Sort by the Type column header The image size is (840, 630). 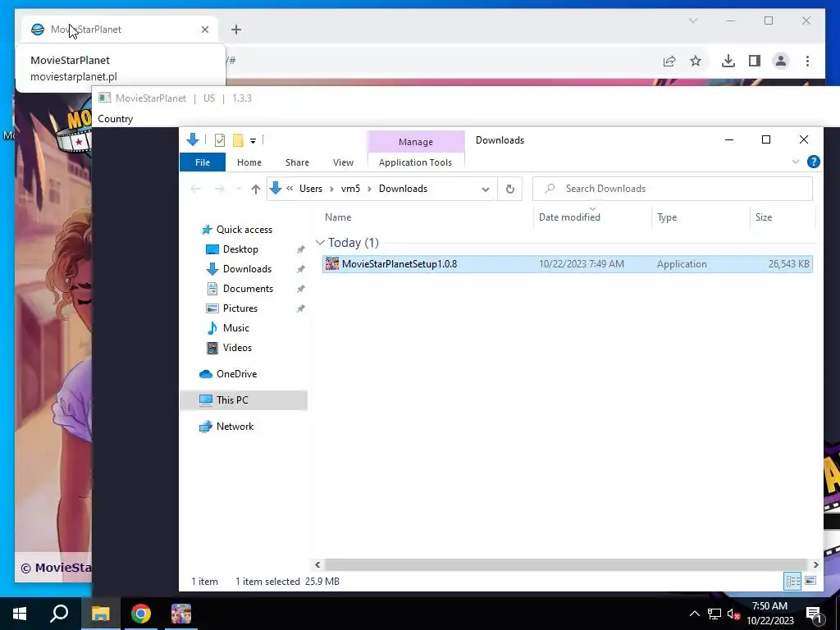(x=667, y=217)
